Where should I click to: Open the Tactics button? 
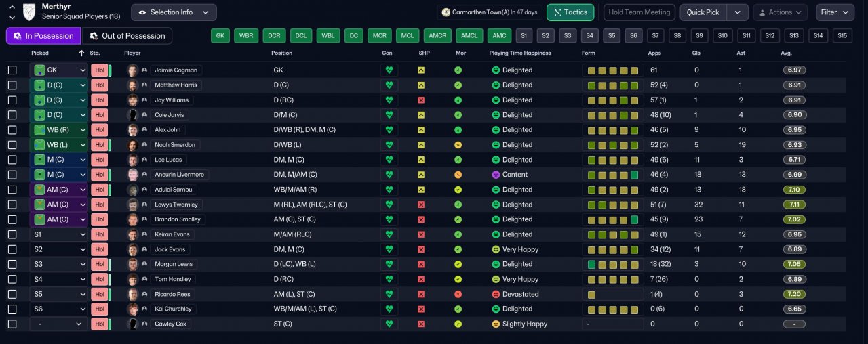click(x=570, y=12)
